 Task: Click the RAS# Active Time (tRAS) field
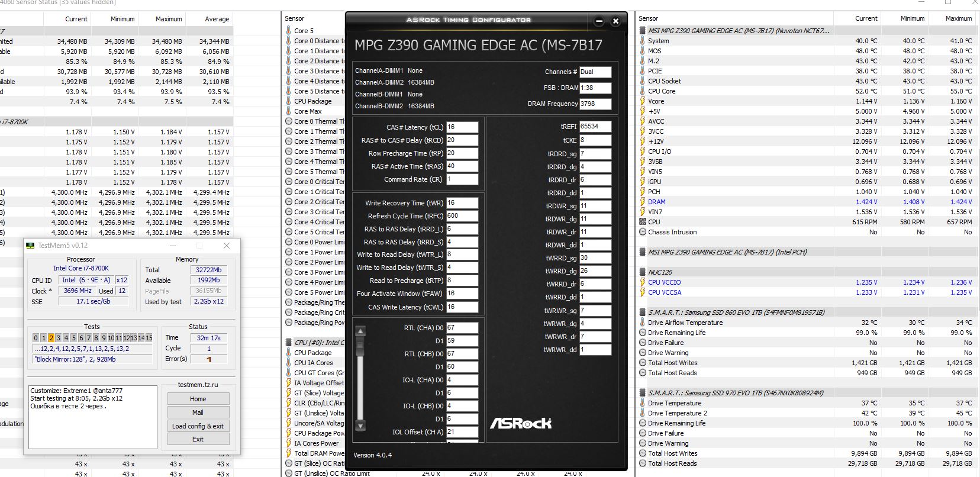462,166
